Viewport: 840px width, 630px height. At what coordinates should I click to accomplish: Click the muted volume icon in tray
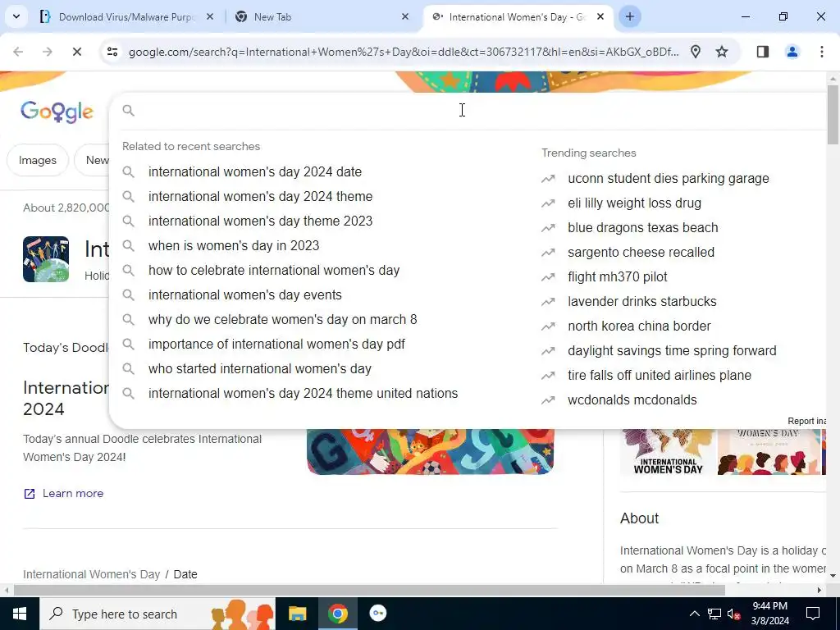coord(734,614)
